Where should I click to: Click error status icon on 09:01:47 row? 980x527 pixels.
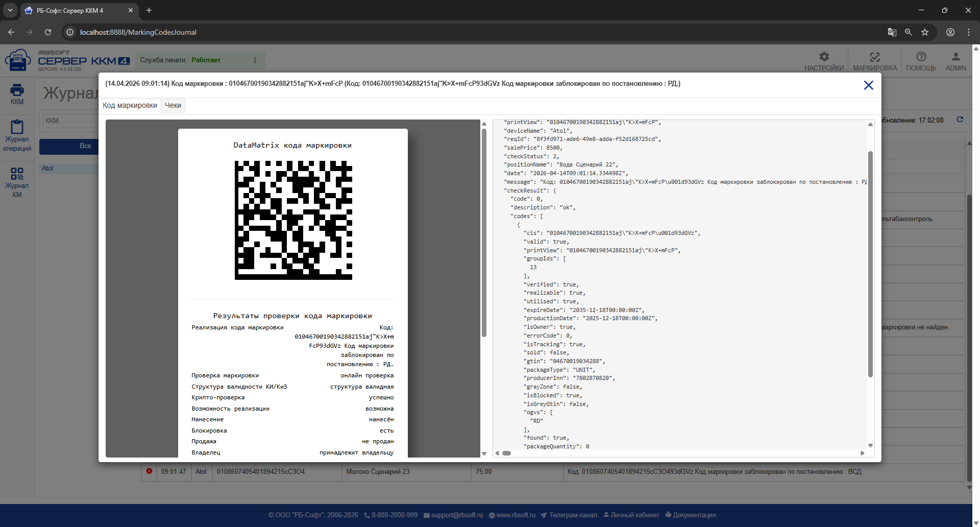149,471
